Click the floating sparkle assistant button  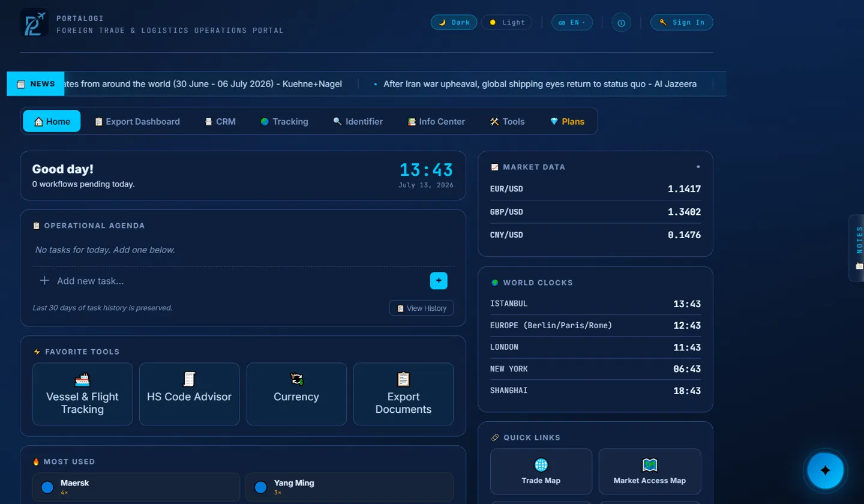pos(825,470)
